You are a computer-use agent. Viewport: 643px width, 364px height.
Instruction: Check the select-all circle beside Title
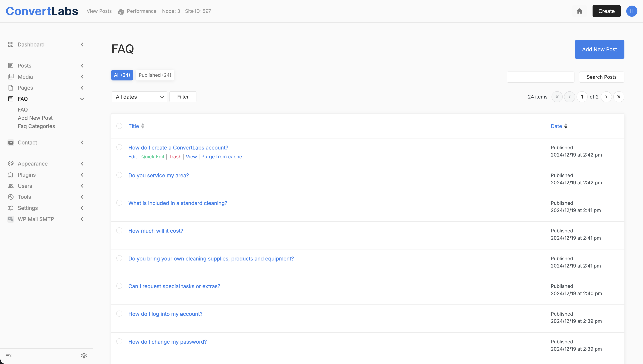tap(119, 126)
